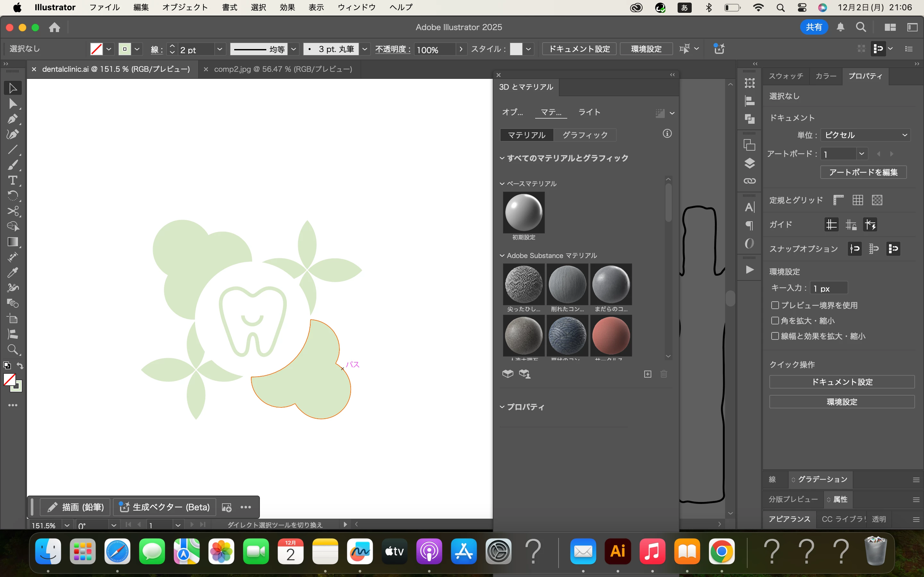The width and height of the screenshot is (924, 577).
Task: Enable プレビュー境界を使用 checkbox
Action: point(775,305)
